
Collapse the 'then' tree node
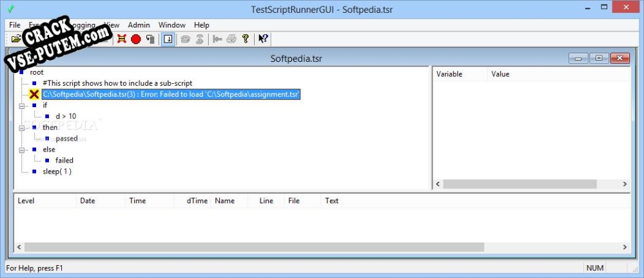coord(22,127)
